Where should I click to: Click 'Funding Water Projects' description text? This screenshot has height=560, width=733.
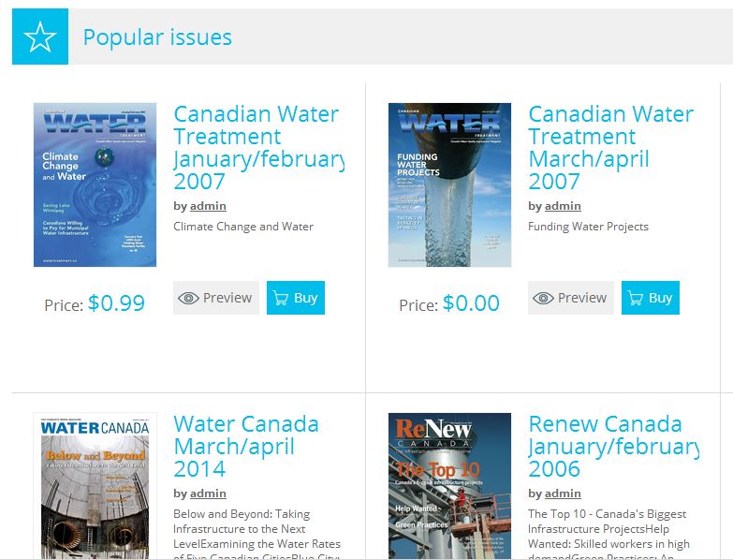point(588,227)
